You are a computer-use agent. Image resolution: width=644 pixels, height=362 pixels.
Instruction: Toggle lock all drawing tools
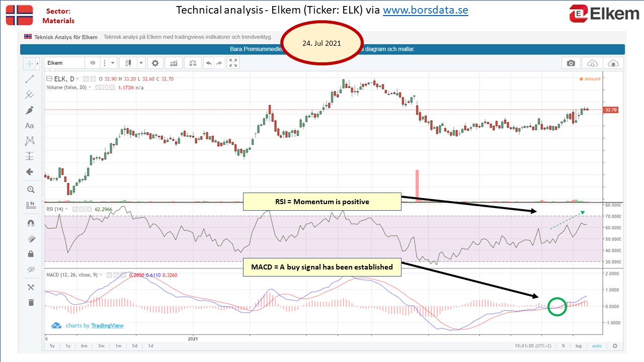(x=31, y=254)
